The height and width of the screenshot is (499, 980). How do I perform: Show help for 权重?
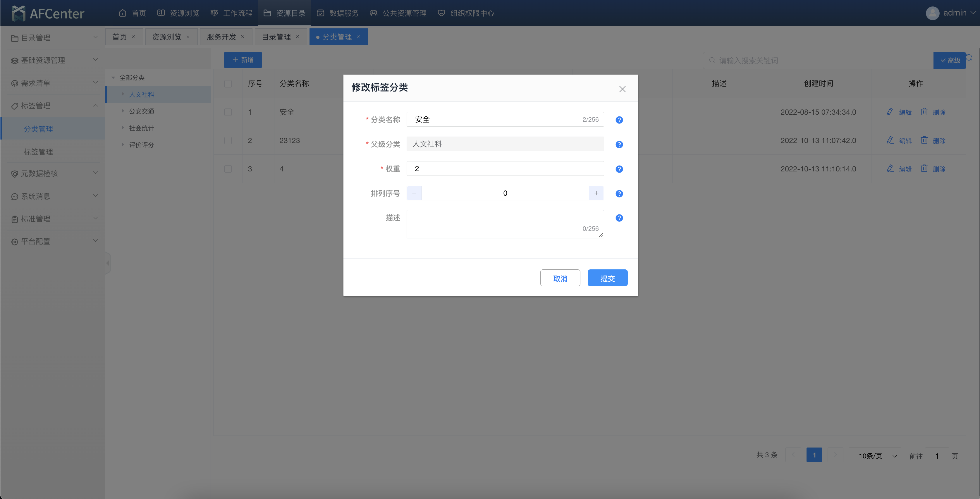(x=619, y=169)
